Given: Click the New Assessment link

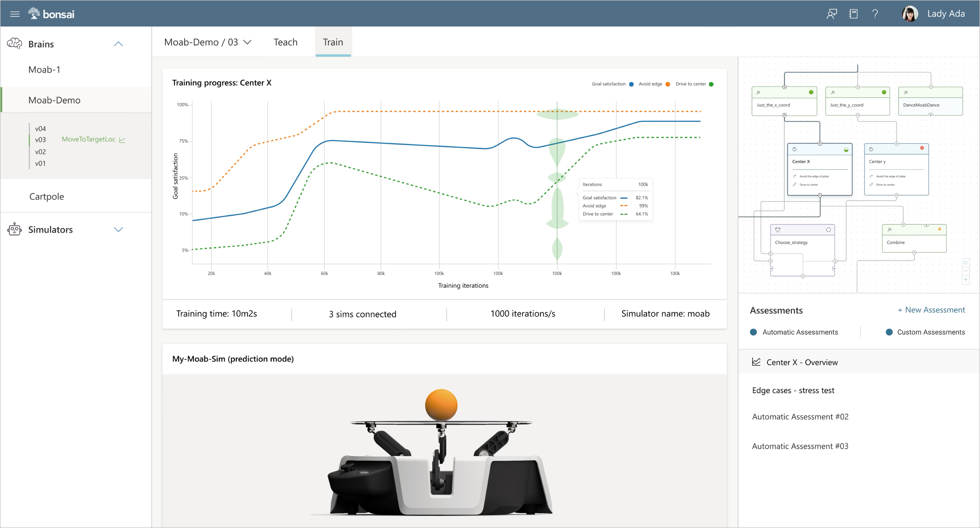Looking at the screenshot, I should point(931,310).
